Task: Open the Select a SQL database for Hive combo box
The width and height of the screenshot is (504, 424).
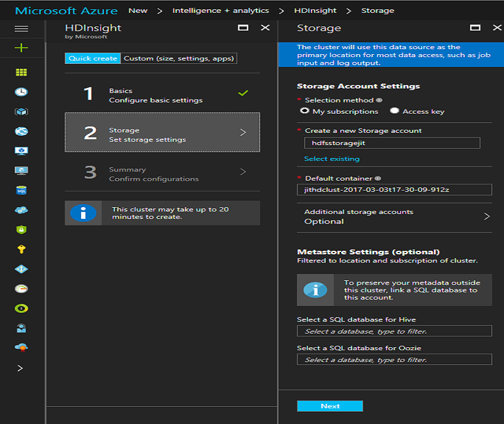Action: point(394,331)
